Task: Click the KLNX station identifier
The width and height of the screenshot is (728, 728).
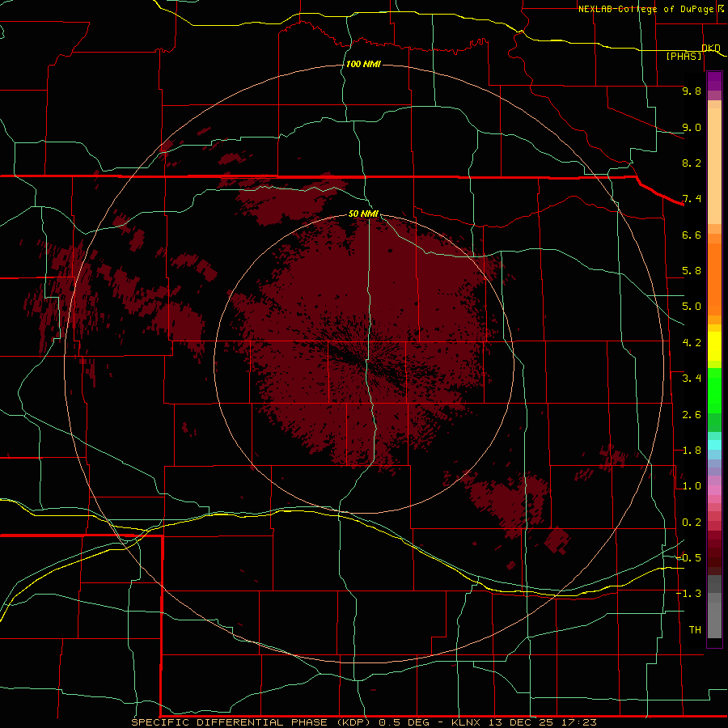Action: click(x=466, y=722)
